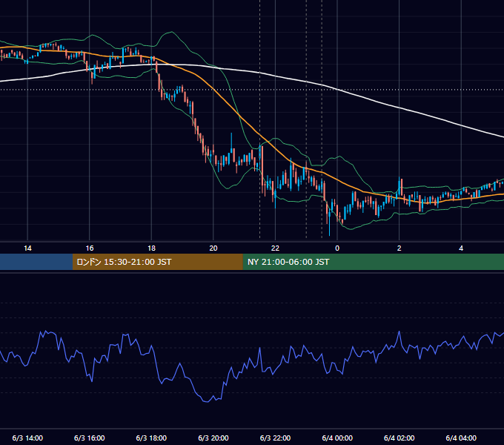Click the 16 hour axis label
This screenshot has width=504, height=445.
click(90, 248)
